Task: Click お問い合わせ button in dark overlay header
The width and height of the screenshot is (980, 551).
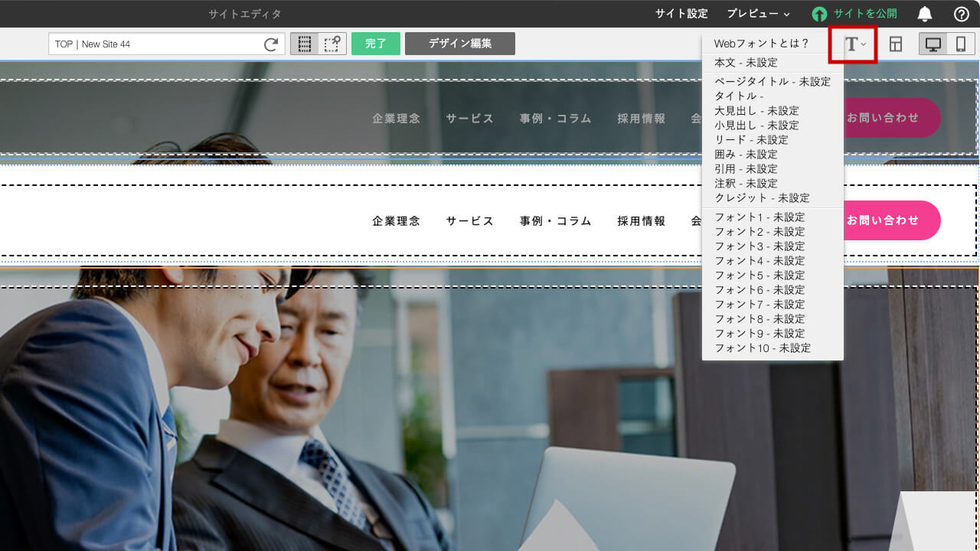Action: click(x=892, y=118)
